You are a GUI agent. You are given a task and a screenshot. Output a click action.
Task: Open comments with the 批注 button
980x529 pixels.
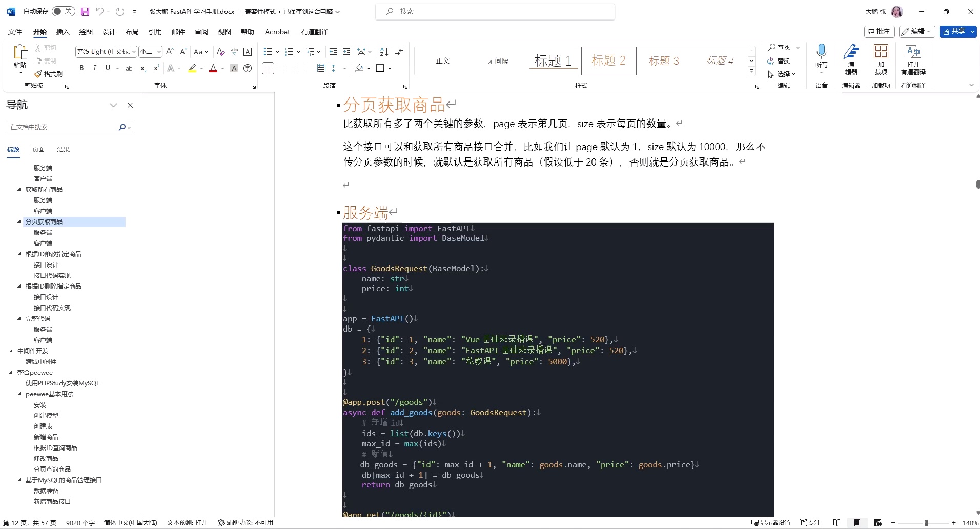click(x=879, y=31)
